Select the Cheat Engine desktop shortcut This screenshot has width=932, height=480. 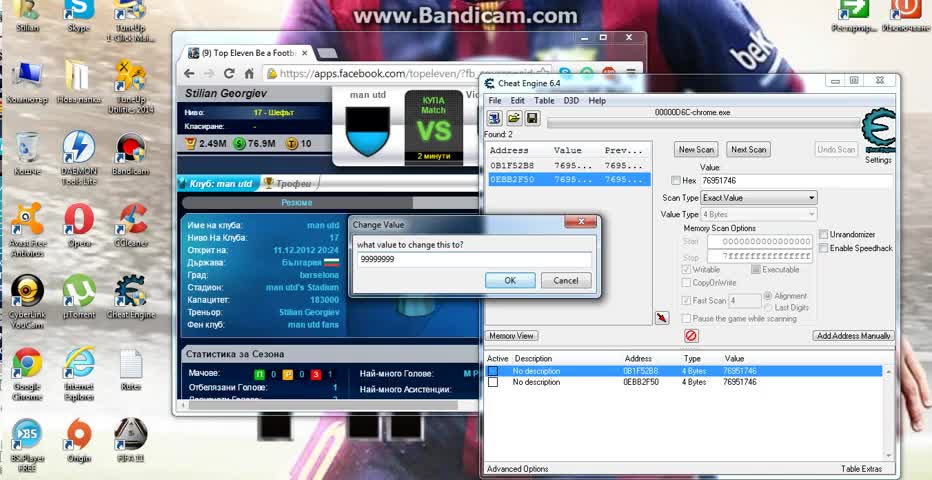(131, 297)
